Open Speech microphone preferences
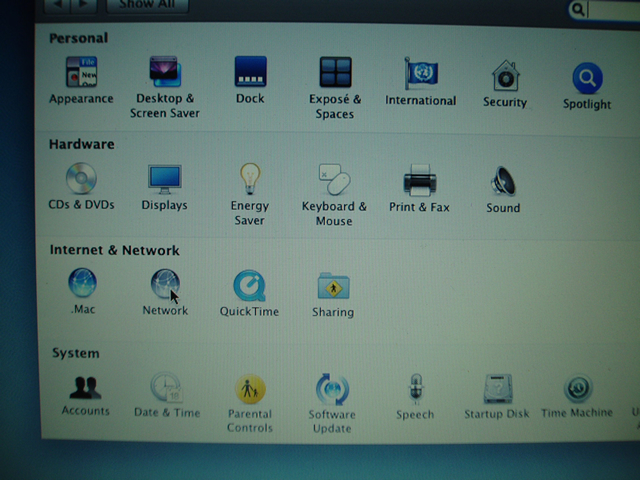This screenshot has height=480, width=640. (x=416, y=389)
